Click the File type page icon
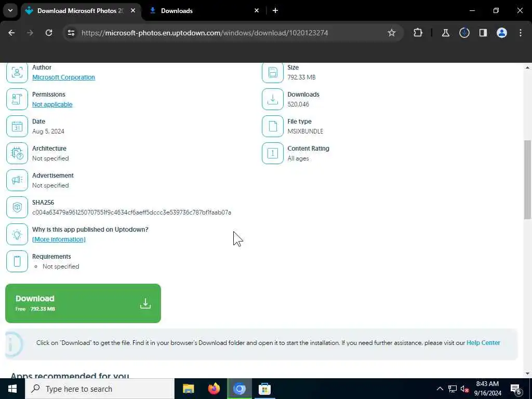The image size is (532, 399). click(272, 126)
